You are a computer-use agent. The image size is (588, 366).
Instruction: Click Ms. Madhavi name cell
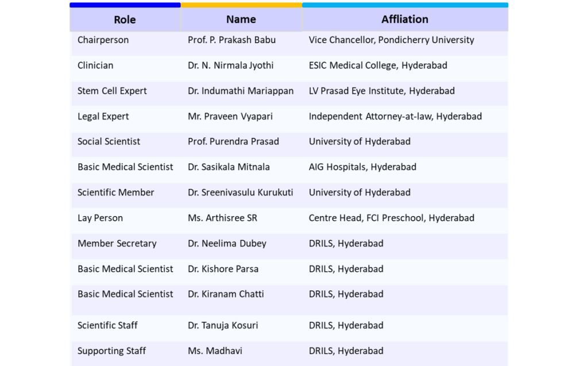pyautogui.click(x=215, y=351)
